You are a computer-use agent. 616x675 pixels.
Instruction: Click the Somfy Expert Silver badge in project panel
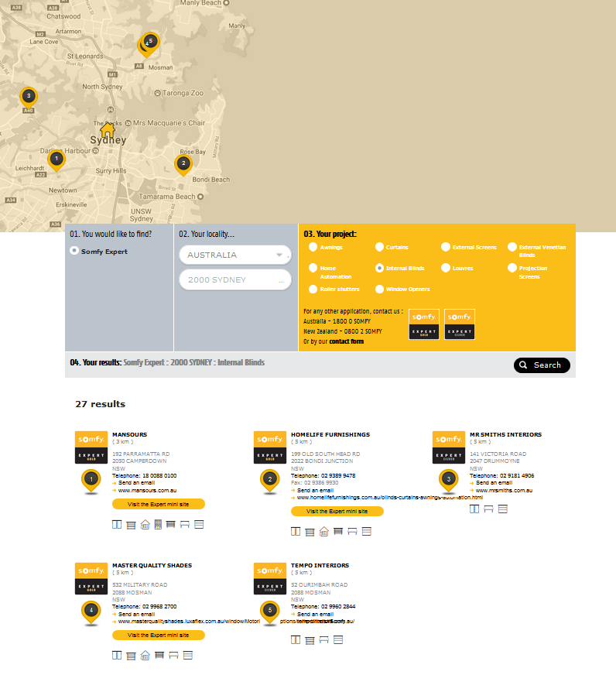click(x=460, y=324)
